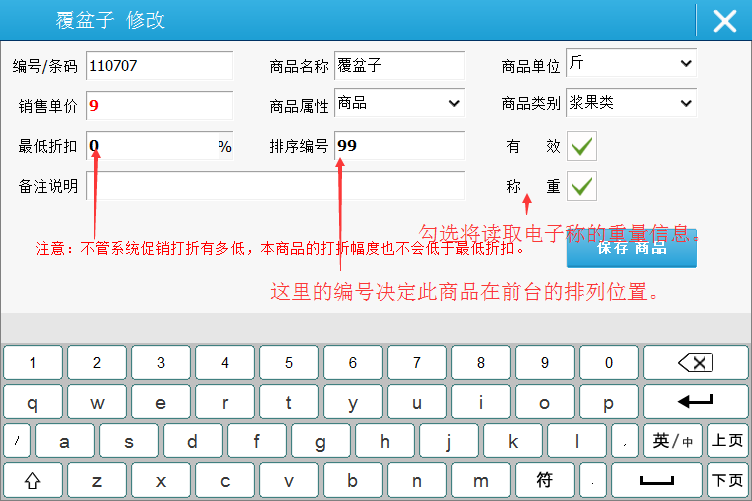Toggle the 称重 checkbox
Screen dimensions: 752x501
[x=582, y=186]
